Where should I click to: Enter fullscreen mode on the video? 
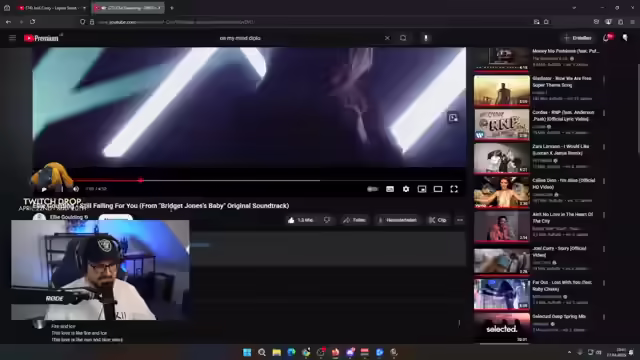pos(454,189)
